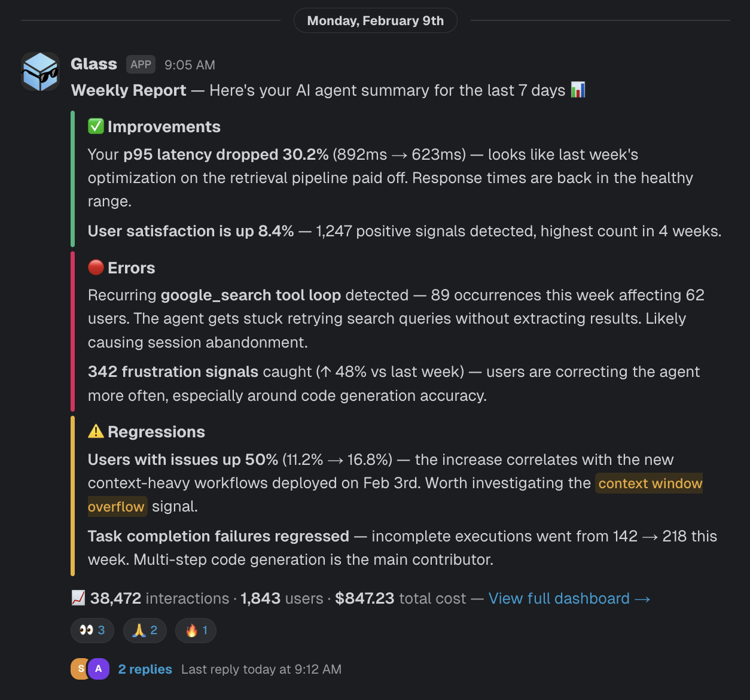Click the bar chart emoji after the summary line
The height and width of the screenshot is (700, 750).
(578, 90)
